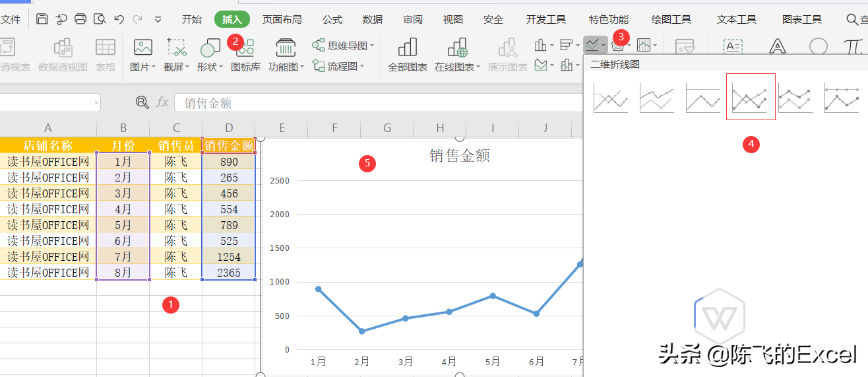Switch to the 开始 tab

coord(192,19)
